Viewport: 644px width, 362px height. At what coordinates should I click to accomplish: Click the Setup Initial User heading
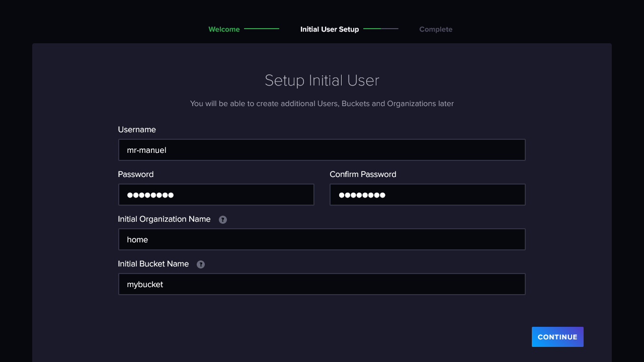pos(322,80)
